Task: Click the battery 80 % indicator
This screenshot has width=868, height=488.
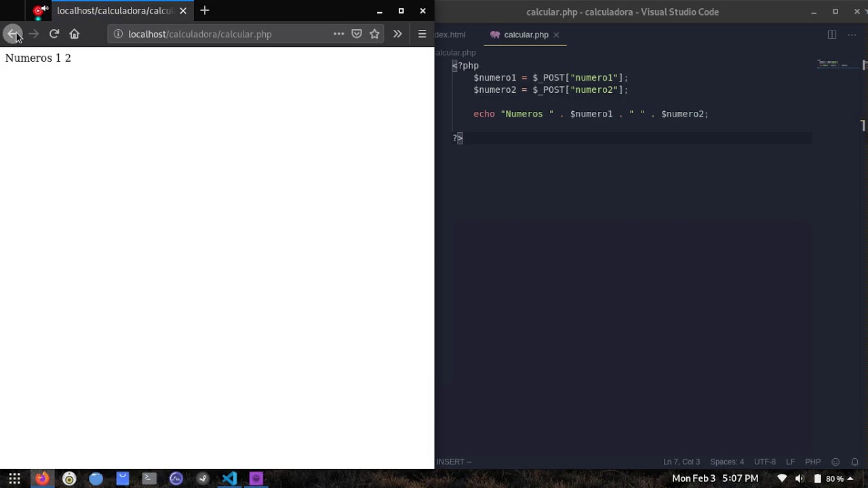Action: [829, 479]
